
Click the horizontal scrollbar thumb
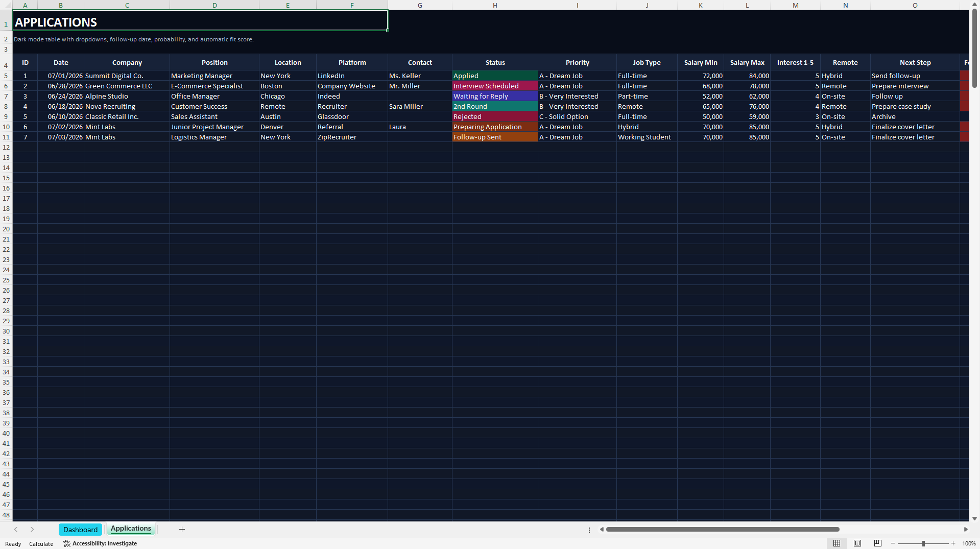point(723,530)
